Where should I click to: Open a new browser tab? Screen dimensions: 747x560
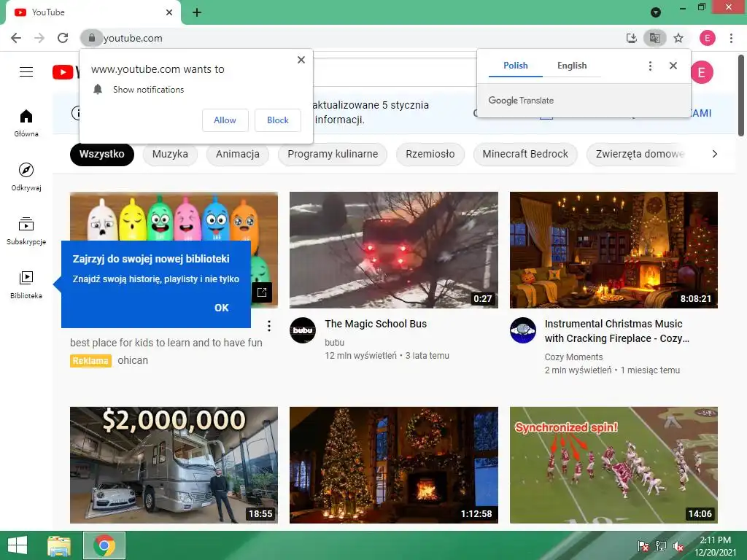197,12
